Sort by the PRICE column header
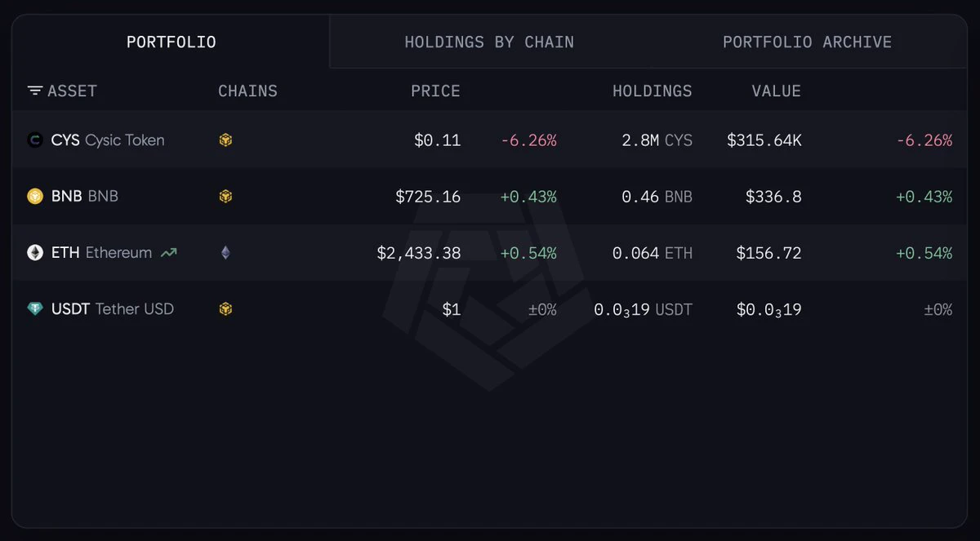 (x=435, y=91)
